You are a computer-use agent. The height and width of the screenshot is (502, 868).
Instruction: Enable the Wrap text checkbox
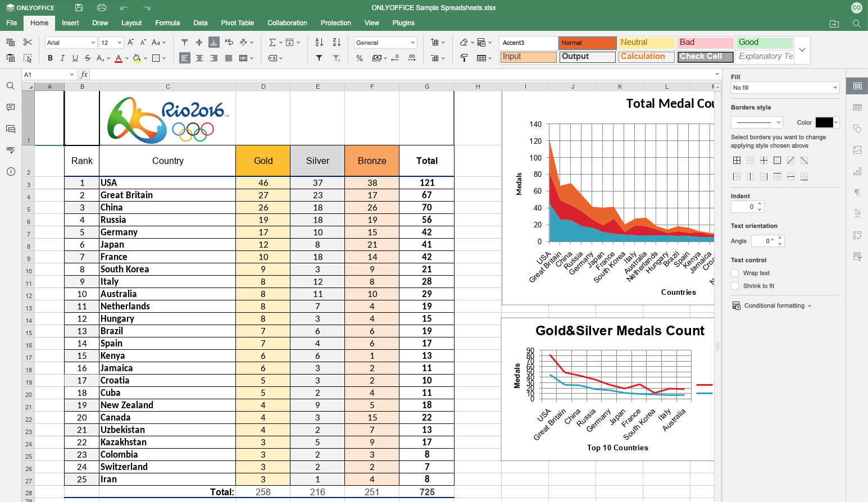(735, 273)
